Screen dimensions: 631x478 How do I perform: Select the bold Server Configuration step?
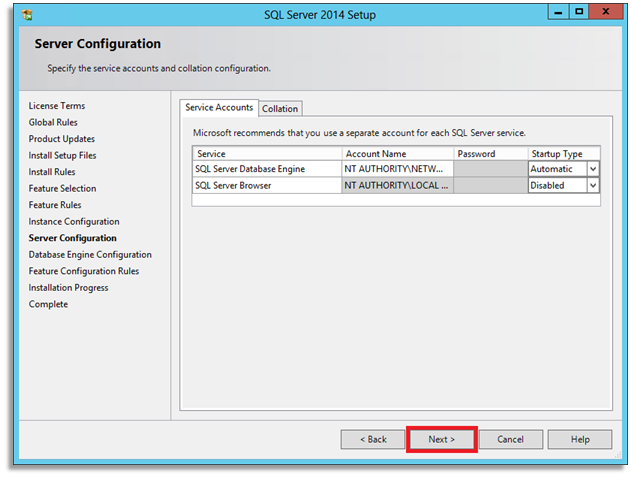coord(72,238)
